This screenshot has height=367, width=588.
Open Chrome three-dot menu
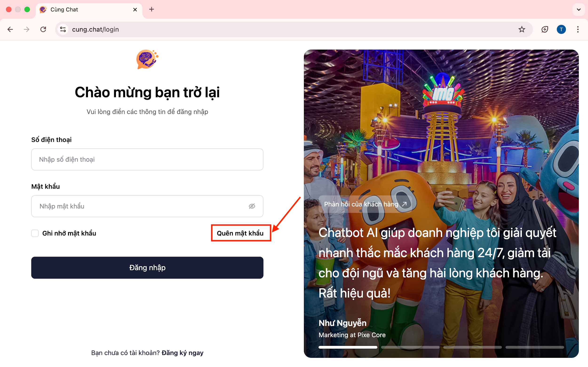click(578, 29)
